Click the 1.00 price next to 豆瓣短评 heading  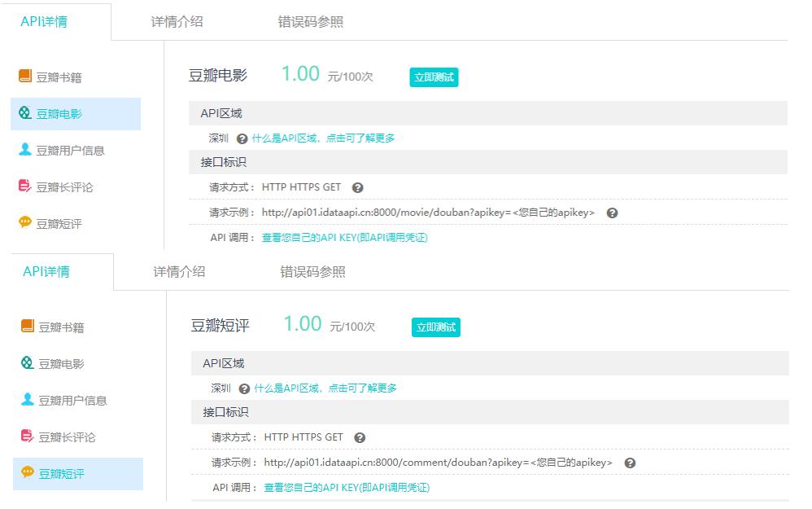[303, 323]
